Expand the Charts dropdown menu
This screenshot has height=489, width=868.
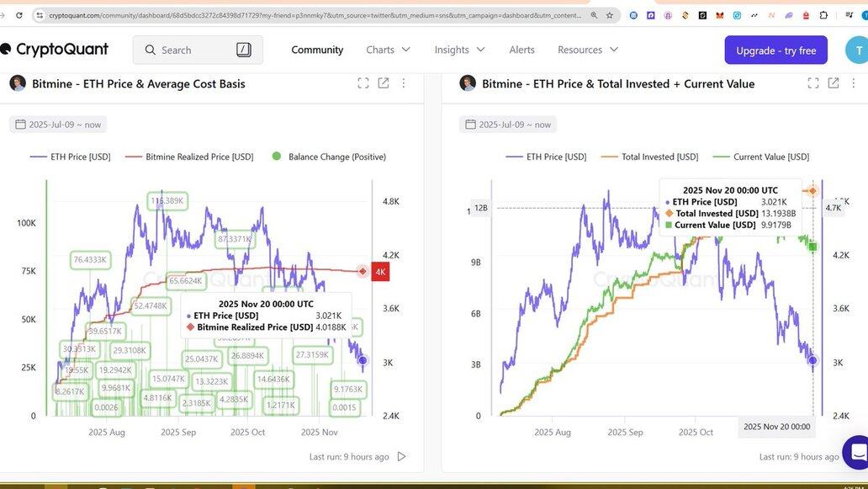click(388, 50)
